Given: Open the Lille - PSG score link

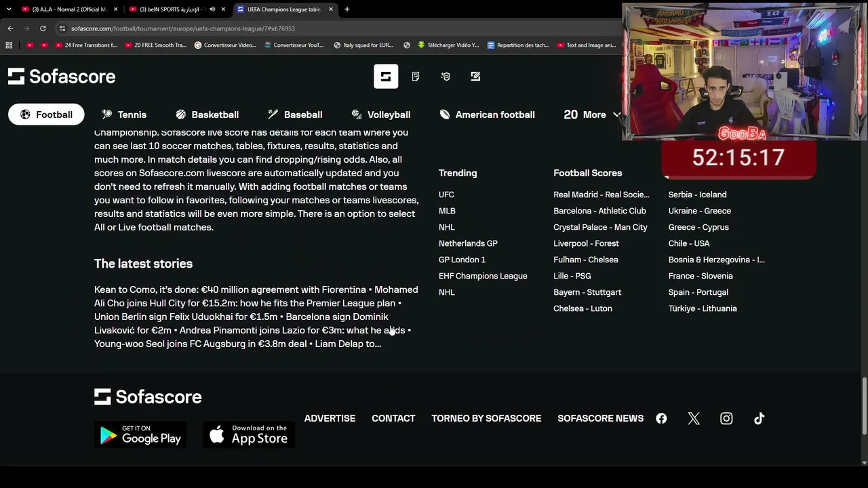Looking at the screenshot, I should 572,276.
